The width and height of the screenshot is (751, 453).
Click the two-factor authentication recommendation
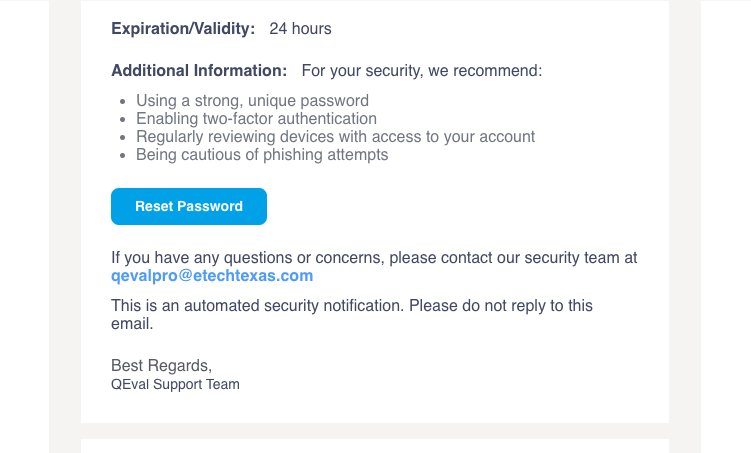coord(256,119)
